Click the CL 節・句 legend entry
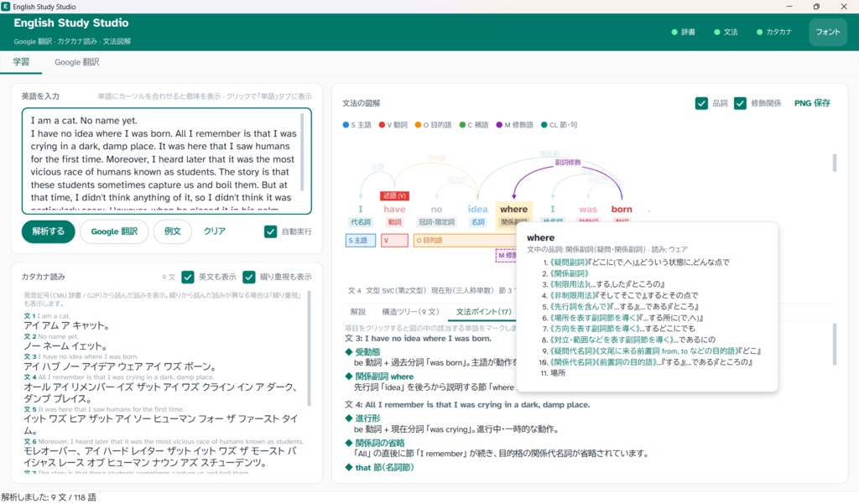This screenshot has height=504, width=859. pos(559,125)
